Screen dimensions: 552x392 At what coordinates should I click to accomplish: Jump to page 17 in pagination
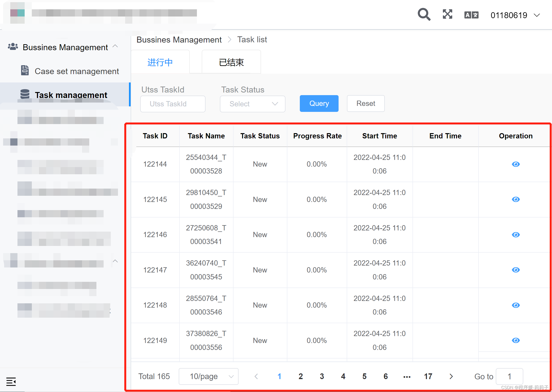coord(428,376)
